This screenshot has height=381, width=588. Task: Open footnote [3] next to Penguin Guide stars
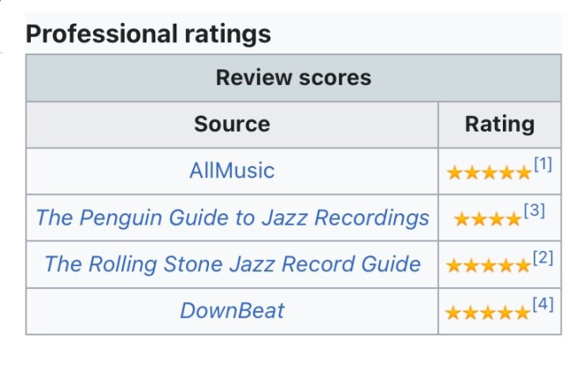pos(534,211)
